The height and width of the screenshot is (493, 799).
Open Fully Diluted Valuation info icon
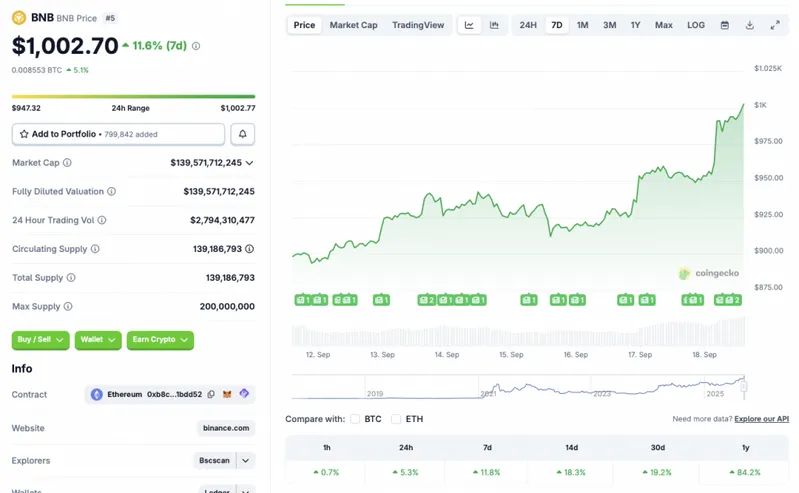click(112, 191)
